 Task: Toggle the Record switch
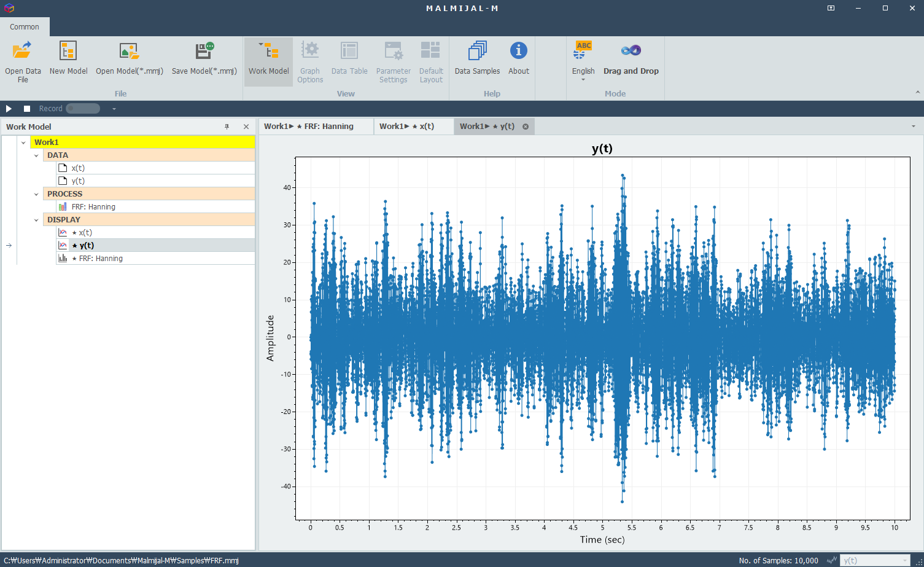83,109
